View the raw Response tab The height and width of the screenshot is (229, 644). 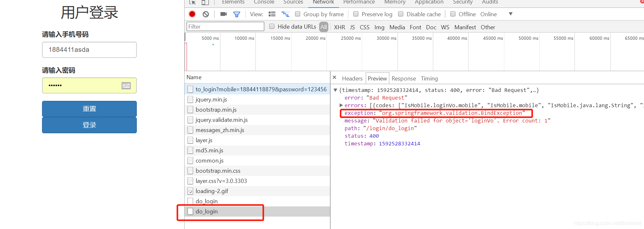(x=403, y=79)
